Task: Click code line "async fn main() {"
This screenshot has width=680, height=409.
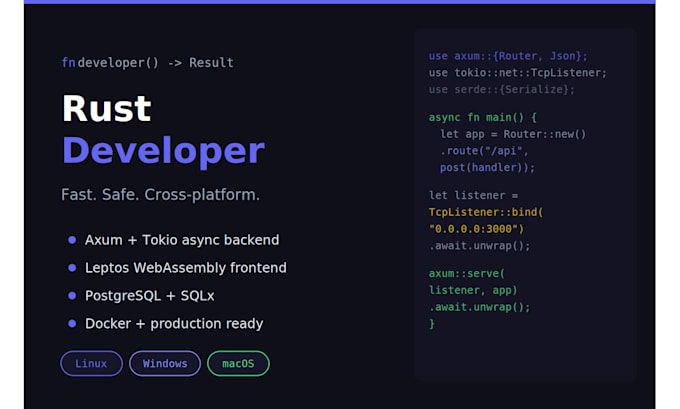Action: coord(482,118)
